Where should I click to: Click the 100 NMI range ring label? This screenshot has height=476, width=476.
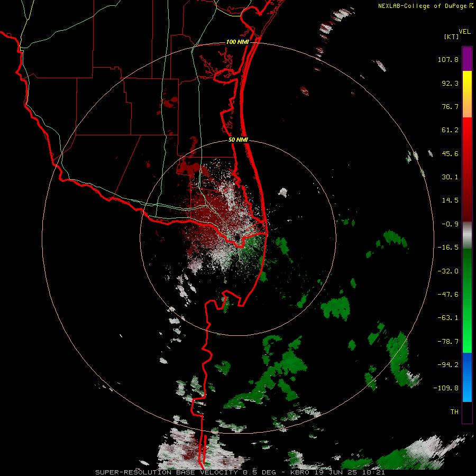pyautogui.click(x=237, y=42)
